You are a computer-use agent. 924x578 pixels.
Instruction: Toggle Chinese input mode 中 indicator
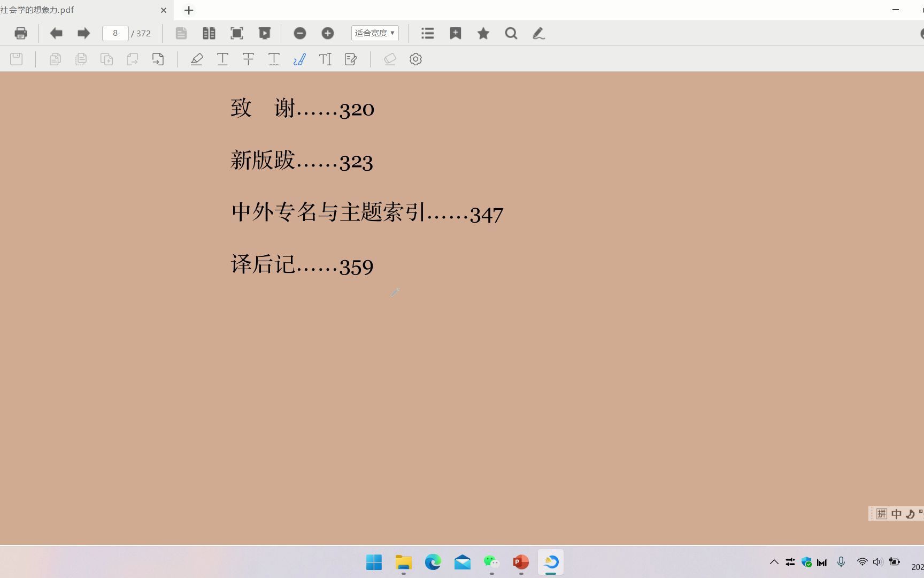897,514
